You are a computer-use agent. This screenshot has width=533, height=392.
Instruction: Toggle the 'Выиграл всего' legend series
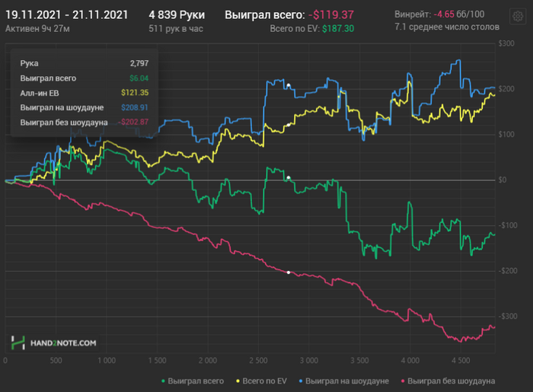coord(193,381)
